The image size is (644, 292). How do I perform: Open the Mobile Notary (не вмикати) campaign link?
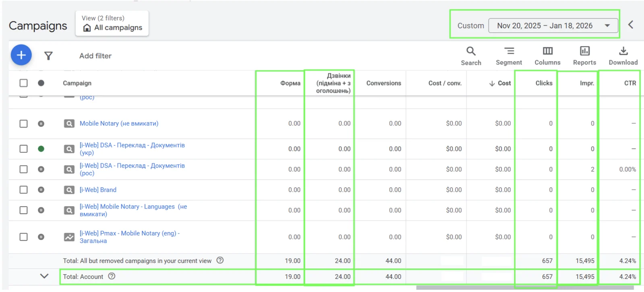point(119,124)
